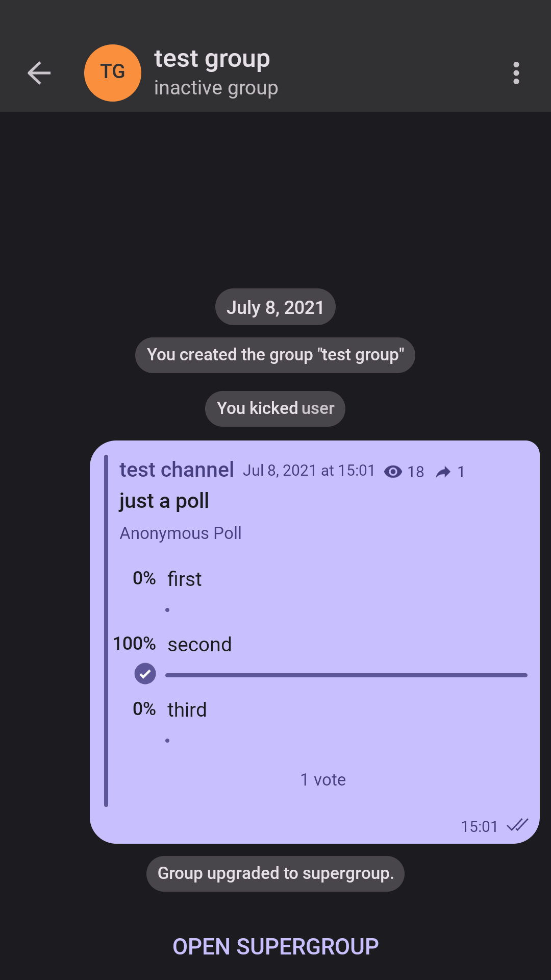551x980 pixels.
Task: Click the double checkmark delivery indicator
Action: (x=517, y=826)
